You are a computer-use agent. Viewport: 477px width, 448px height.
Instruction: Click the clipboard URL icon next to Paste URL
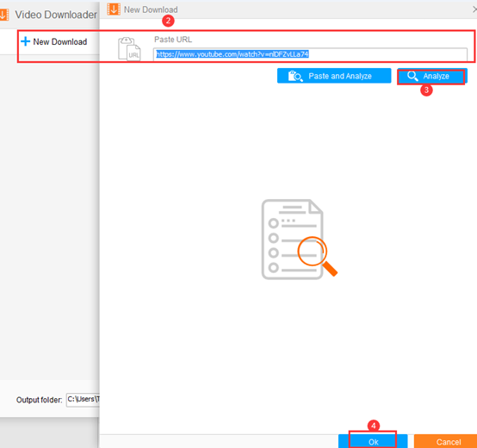129,49
